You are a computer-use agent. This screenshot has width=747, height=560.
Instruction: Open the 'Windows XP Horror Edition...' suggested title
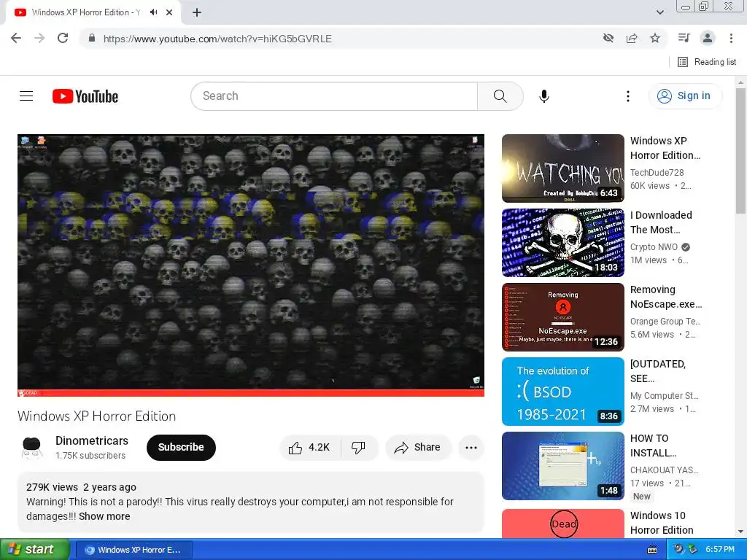665,148
